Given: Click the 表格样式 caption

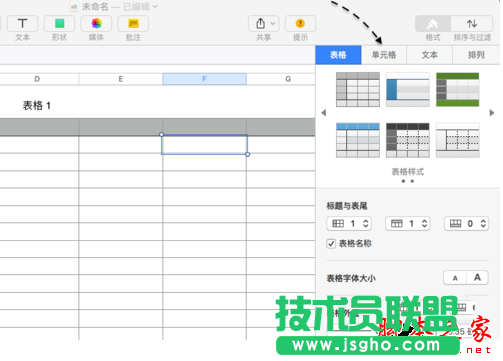Looking at the screenshot, I should 408,172.
